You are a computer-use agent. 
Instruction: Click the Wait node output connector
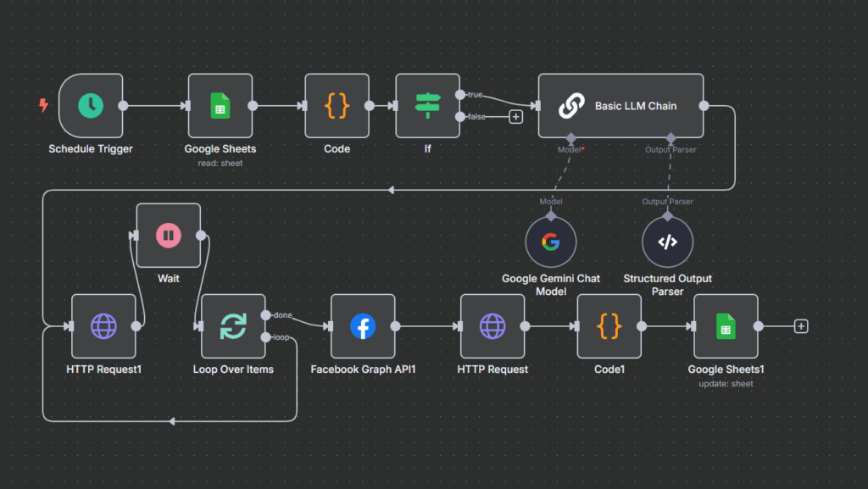(x=201, y=235)
